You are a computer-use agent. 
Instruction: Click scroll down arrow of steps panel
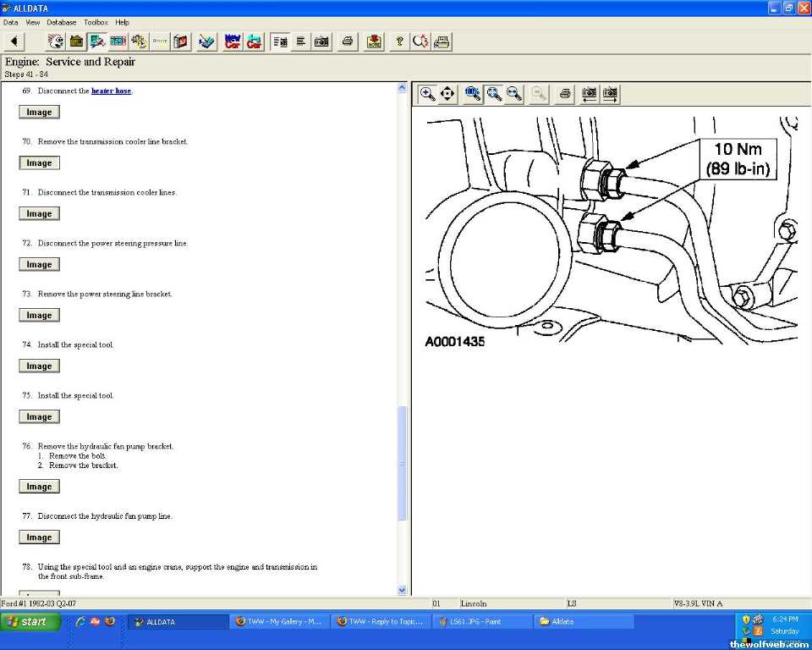pyautogui.click(x=402, y=590)
